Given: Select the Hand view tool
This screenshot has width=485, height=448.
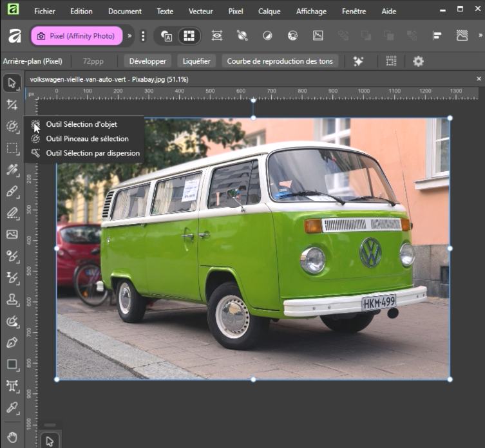Looking at the screenshot, I should click(x=12, y=436).
